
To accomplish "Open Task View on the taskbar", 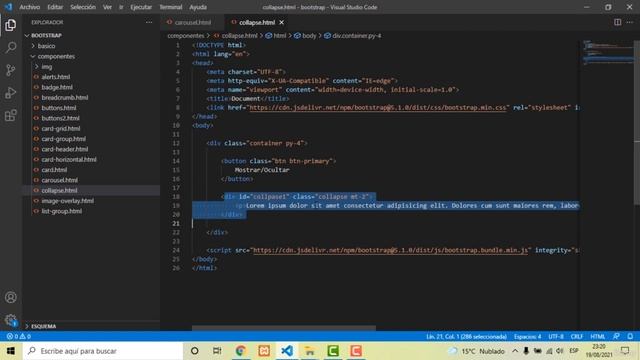I will (217, 351).
